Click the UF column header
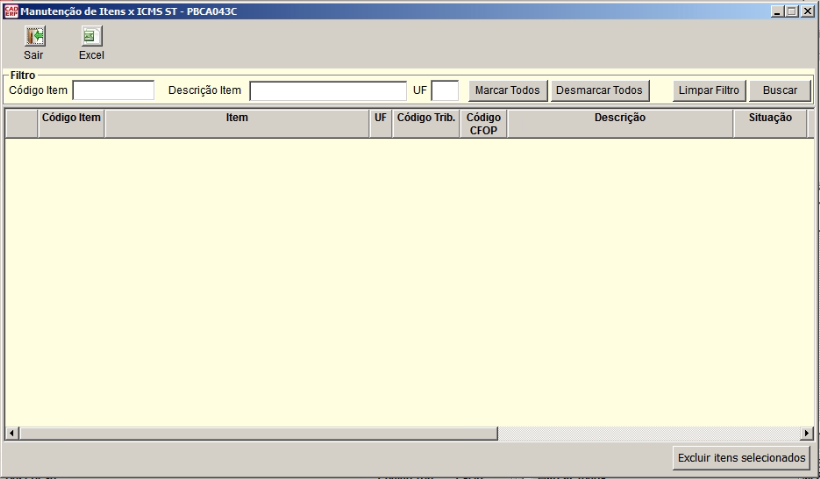The width and height of the screenshot is (820, 479). pyautogui.click(x=381, y=124)
